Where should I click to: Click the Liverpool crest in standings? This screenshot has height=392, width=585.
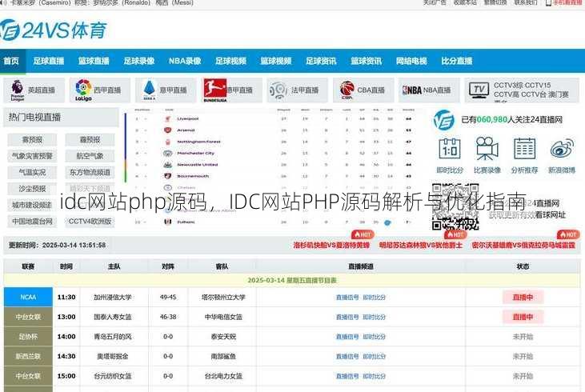click(168, 118)
